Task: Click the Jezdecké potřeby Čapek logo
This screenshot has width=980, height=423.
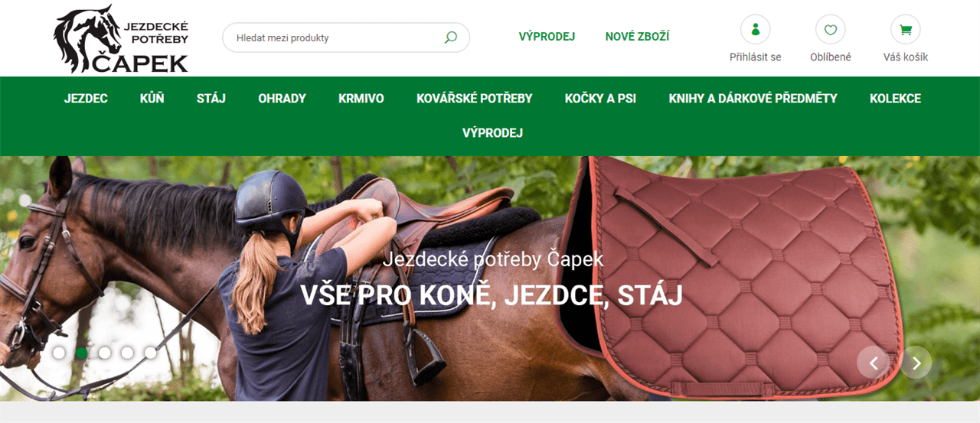Action: click(x=121, y=39)
